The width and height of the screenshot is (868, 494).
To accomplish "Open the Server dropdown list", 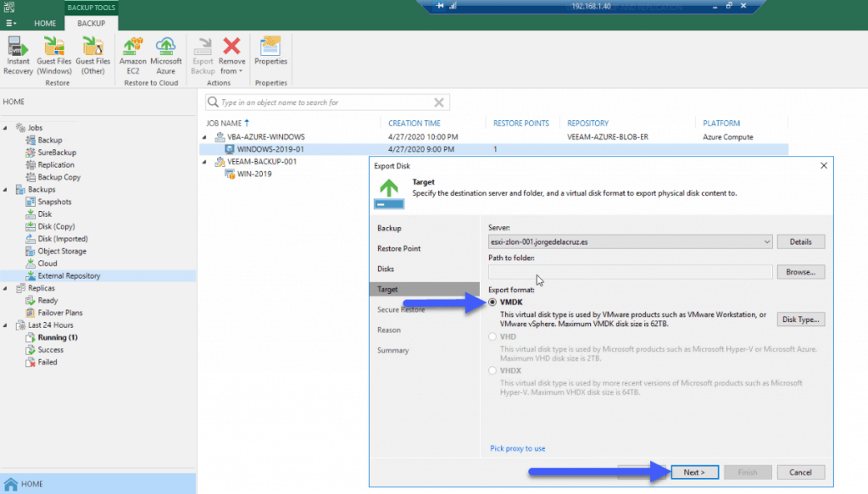I will [x=766, y=241].
